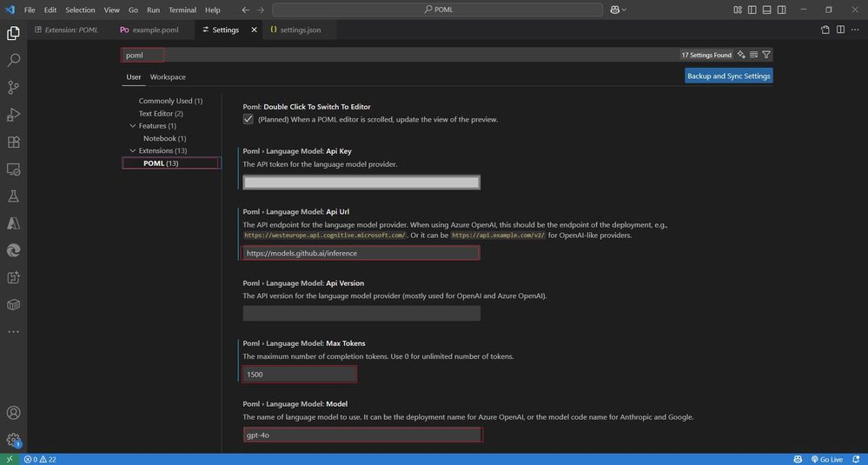Open errors and warnings in status bar
Screen dimensions: 868x465
tap(40, 460)
